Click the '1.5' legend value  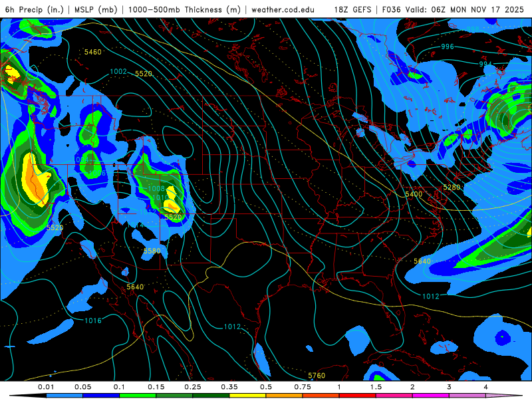pyautogui.click(x=376, y=387)
